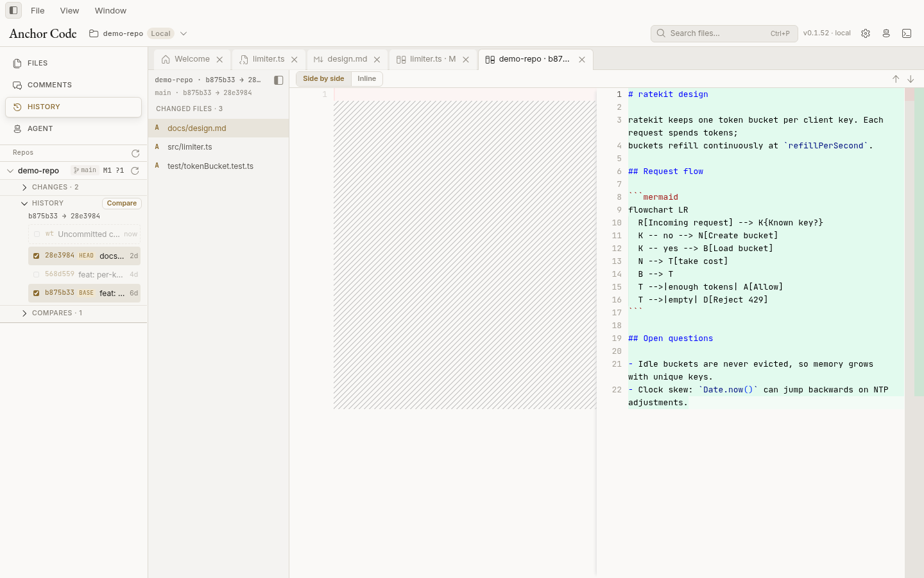Viewport: 924px width, 578px height.
Task: Switch diff to Inline view
Action: point(367,79)
